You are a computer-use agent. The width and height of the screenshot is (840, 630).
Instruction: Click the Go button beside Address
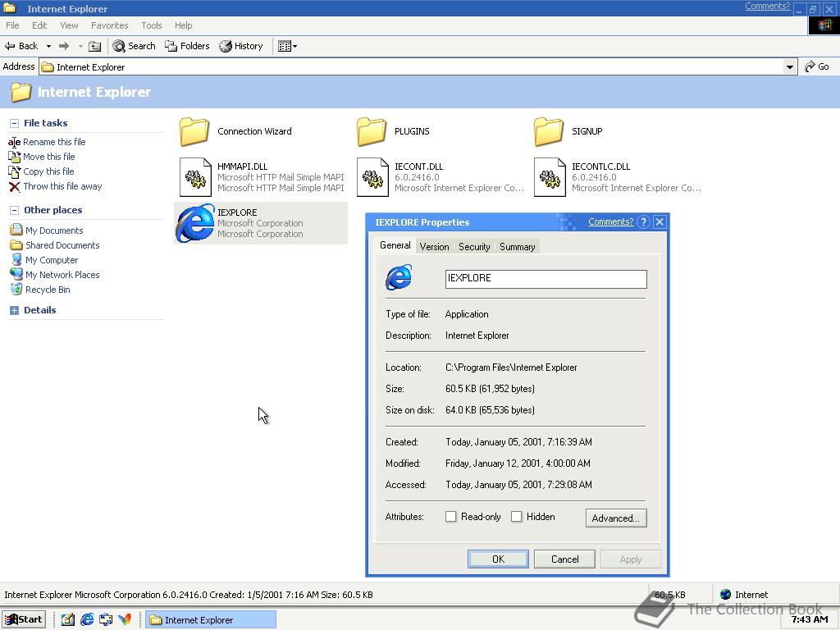click(x=817, y=66)
